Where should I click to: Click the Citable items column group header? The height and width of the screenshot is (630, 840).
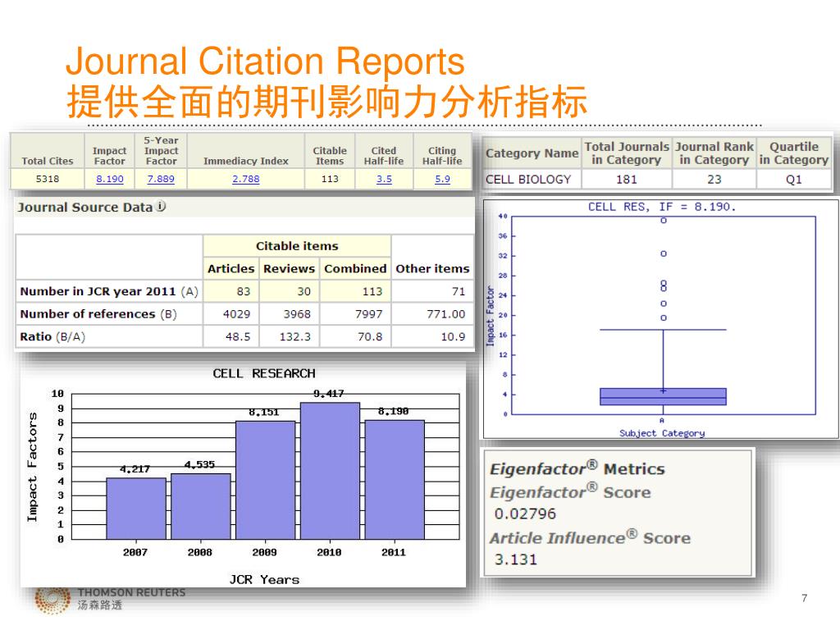tap(297, 246)
